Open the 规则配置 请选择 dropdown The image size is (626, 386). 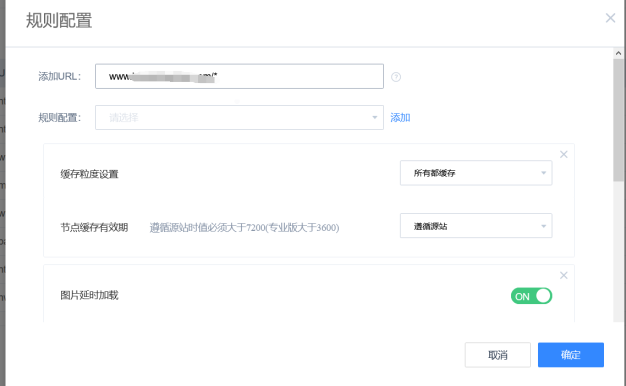(x=239, y=117)
